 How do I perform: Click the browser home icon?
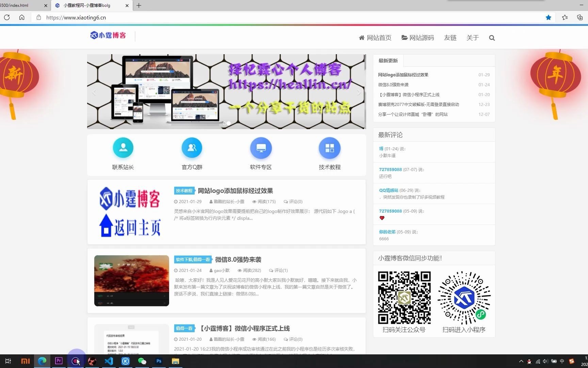click(22, 17)
